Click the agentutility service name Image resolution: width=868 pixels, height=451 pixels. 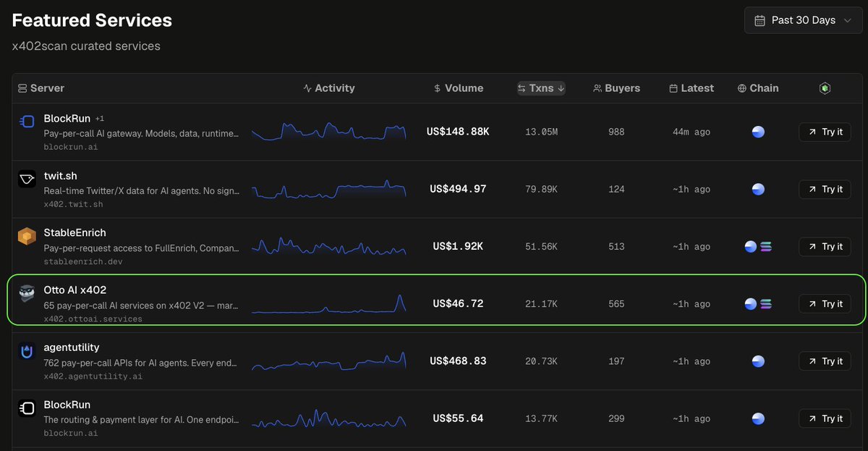click(72, 347)
